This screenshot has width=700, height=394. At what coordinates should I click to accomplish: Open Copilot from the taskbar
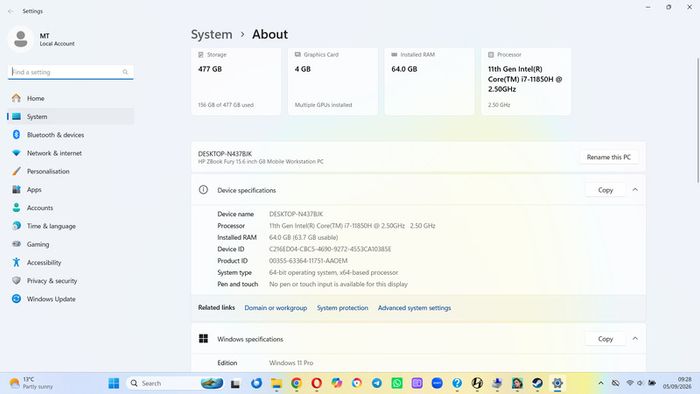click(337, 383)
